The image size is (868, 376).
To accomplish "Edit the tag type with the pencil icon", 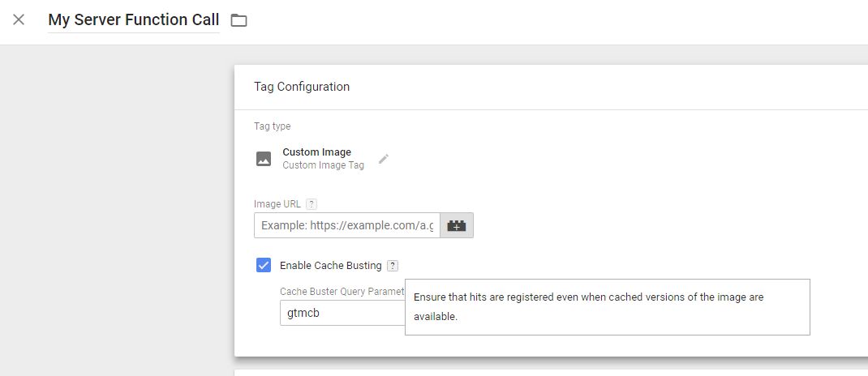I will click(384, 159).
